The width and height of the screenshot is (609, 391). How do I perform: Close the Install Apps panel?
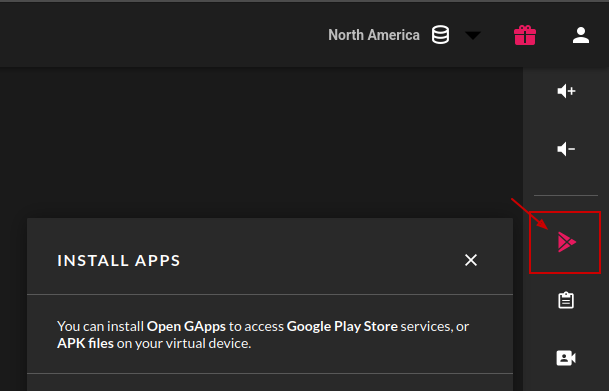pos(471,260)
